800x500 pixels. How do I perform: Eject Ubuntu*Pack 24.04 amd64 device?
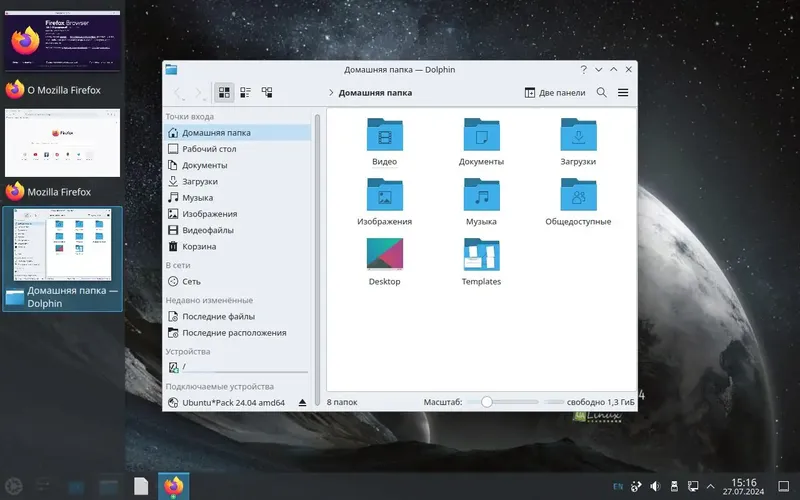click(302, 403)
